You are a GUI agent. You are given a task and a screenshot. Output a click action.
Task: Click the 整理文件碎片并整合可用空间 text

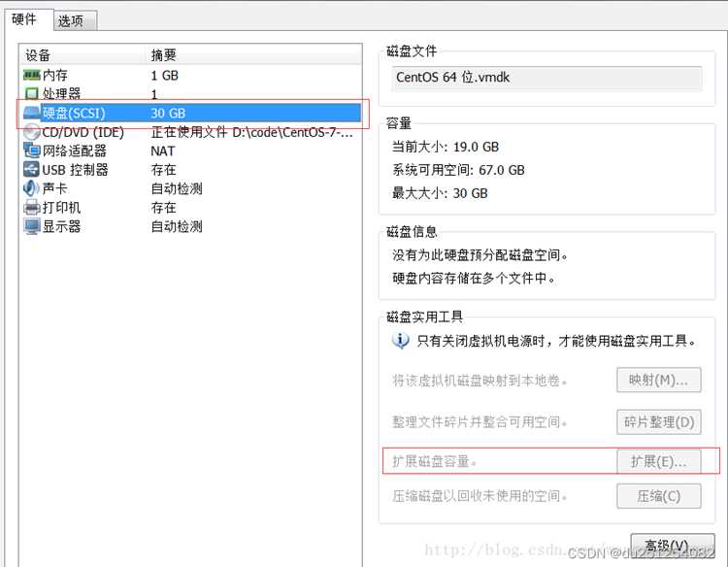(480, 422)
